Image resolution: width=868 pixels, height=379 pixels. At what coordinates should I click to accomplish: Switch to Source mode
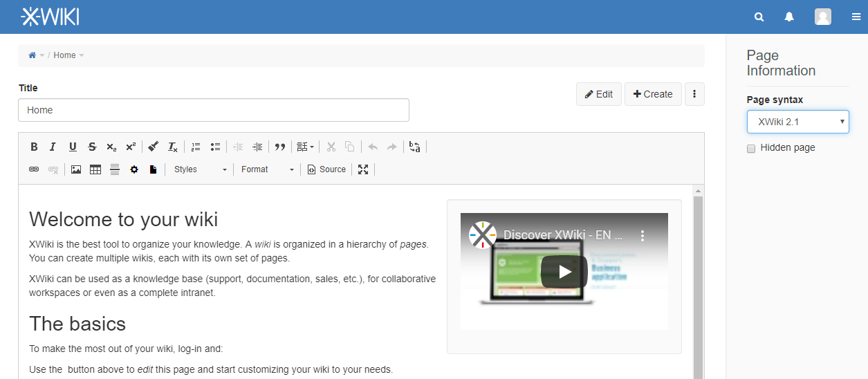click(x=326, y=169)
